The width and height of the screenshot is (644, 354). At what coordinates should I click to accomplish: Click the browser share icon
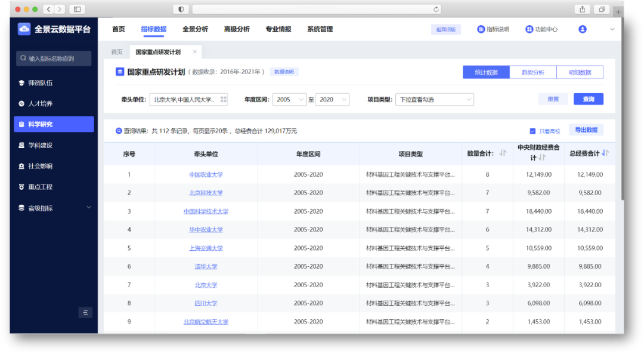(583, 9)
